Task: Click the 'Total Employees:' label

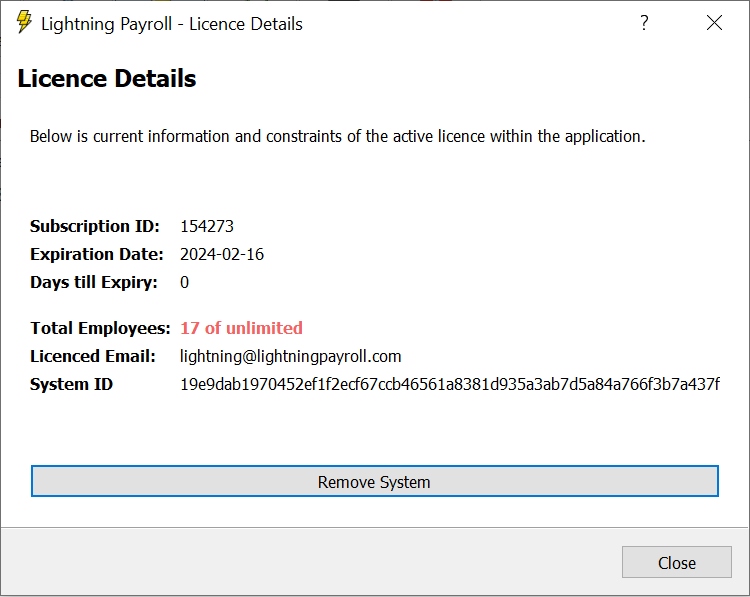Action: click(x=100, y=328)
